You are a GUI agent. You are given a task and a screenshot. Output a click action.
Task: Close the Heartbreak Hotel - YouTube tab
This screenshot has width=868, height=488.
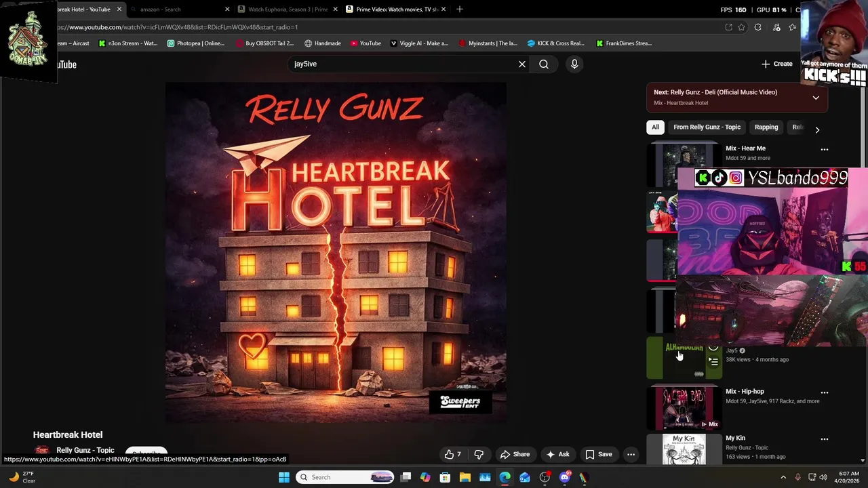(x=119, y=9)
